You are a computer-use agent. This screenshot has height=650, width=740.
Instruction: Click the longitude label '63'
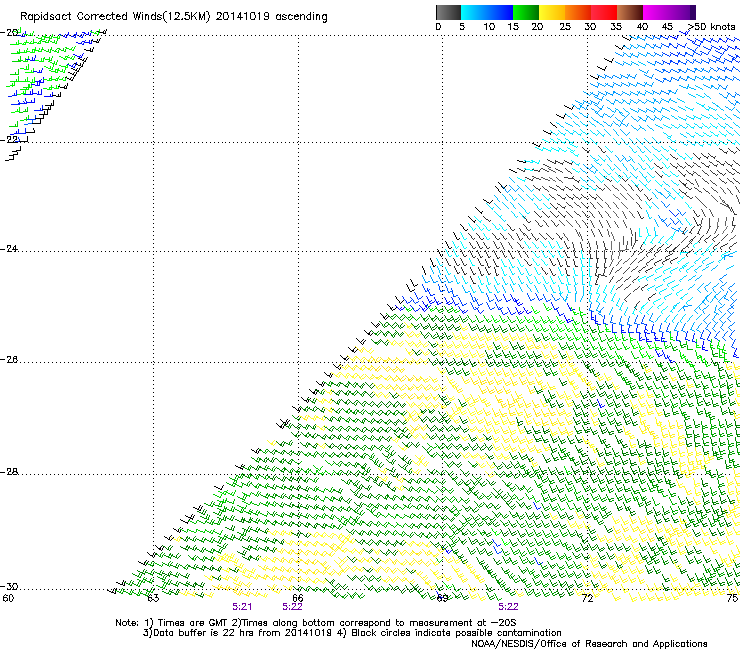153,599
